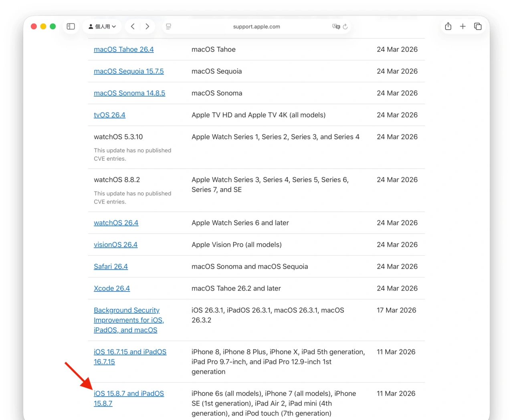Open the macOS Tahoe 26.4 link
This screenshot has width=513, height=420.
pos(123,49)
